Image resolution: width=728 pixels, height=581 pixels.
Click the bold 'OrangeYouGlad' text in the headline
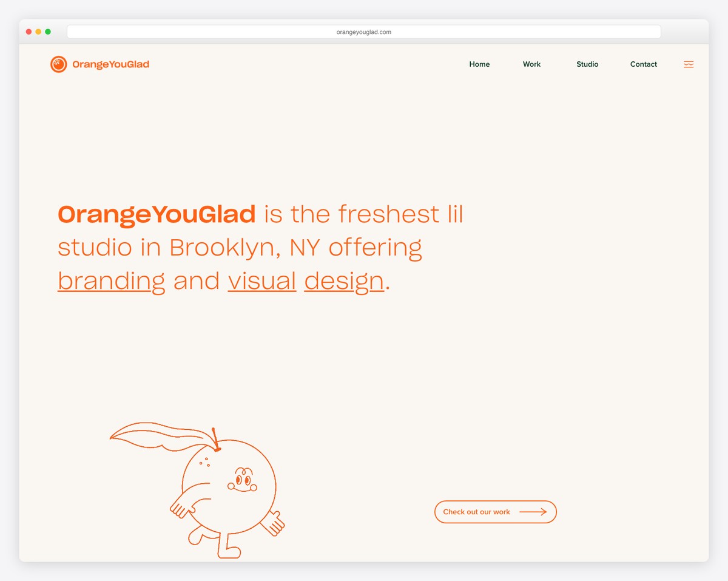[156, 214]
